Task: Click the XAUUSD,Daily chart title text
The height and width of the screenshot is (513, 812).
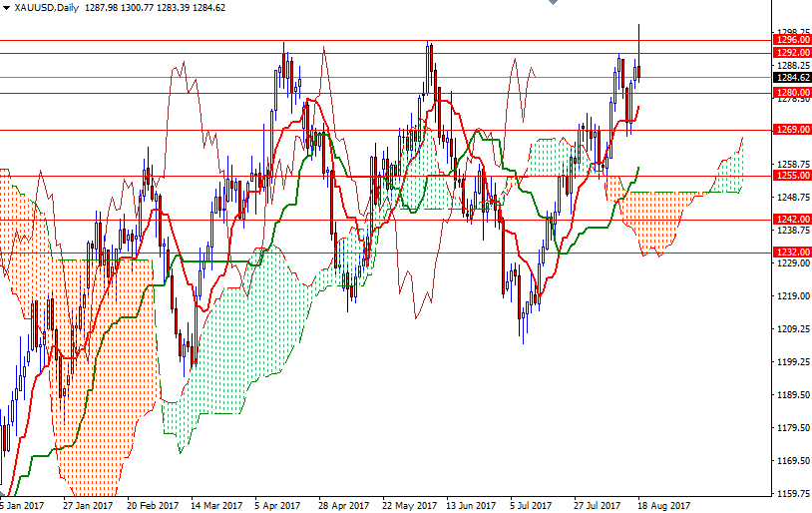Action: tap(47, 8)
